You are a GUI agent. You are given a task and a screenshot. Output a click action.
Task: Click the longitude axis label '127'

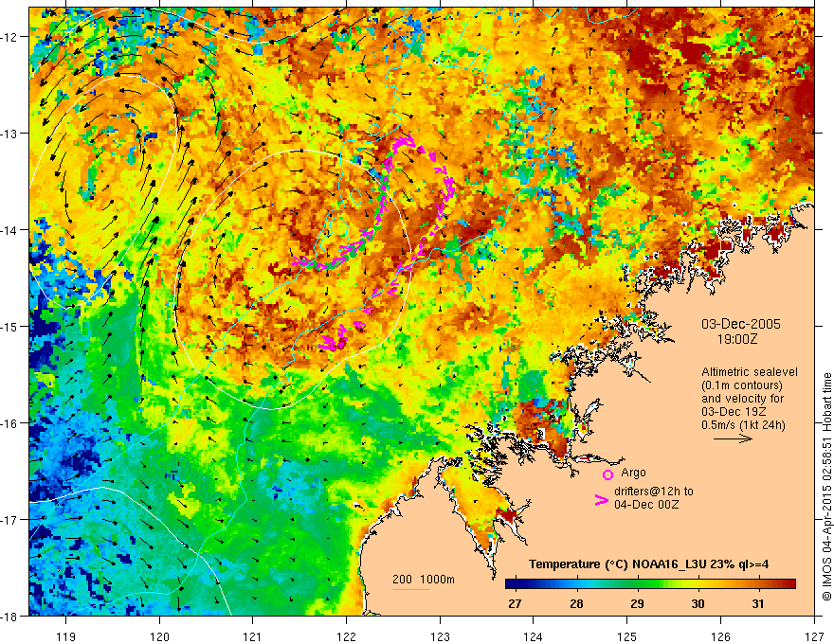point(814,636)
